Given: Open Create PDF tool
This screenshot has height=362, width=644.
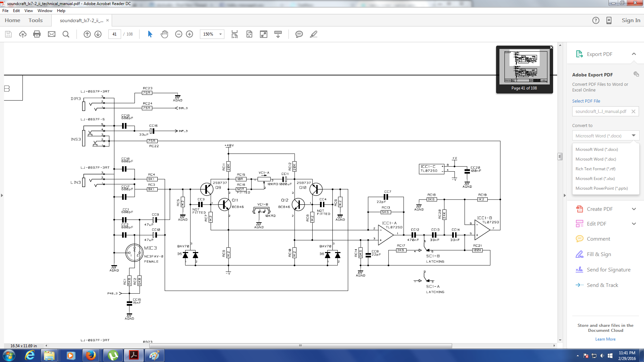Looking at the screenshot, I should pyautogui.click(x=599, y=209).
